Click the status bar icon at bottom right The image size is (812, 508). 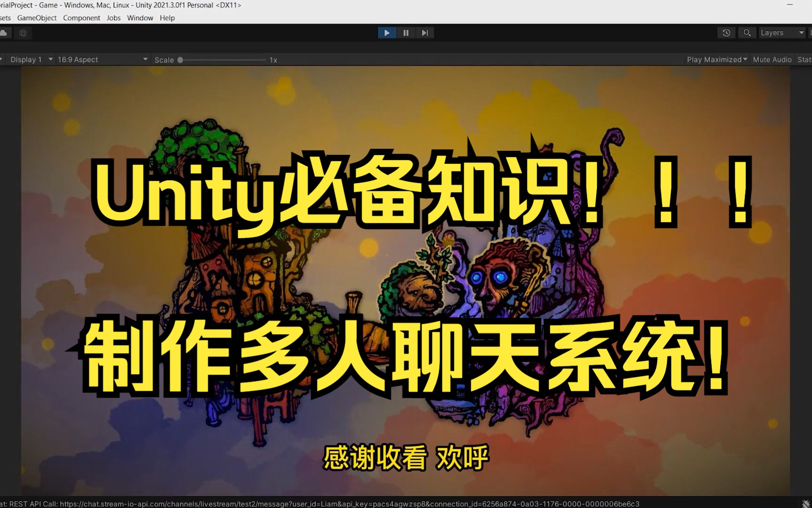point(806,503)
